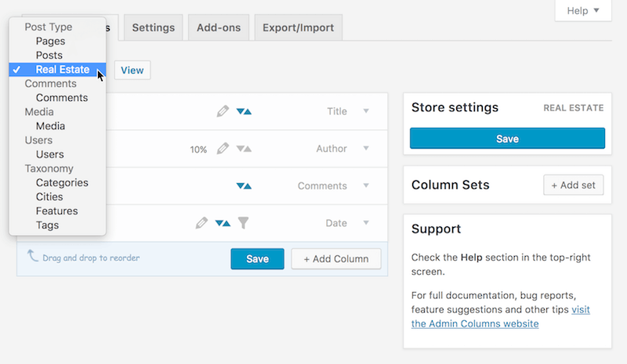627x364 pixels.
Task: Click the pencil edit icon in Title row
Action: (x=223, y=111)
